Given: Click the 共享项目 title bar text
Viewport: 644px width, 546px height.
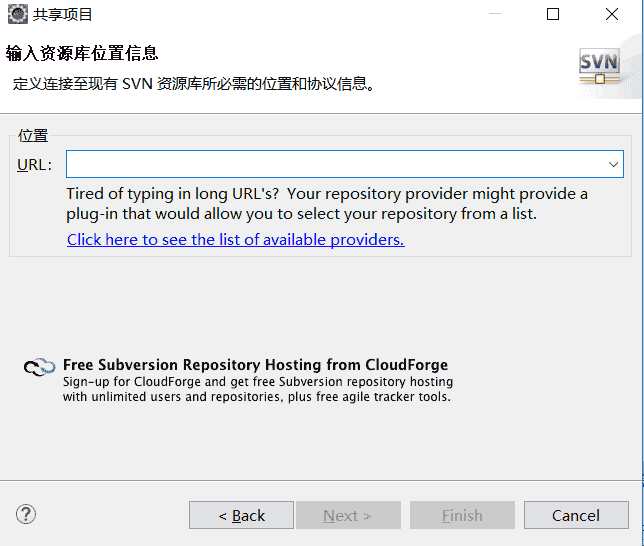Looking at the screenshot, I should click(x=63, y=15).
